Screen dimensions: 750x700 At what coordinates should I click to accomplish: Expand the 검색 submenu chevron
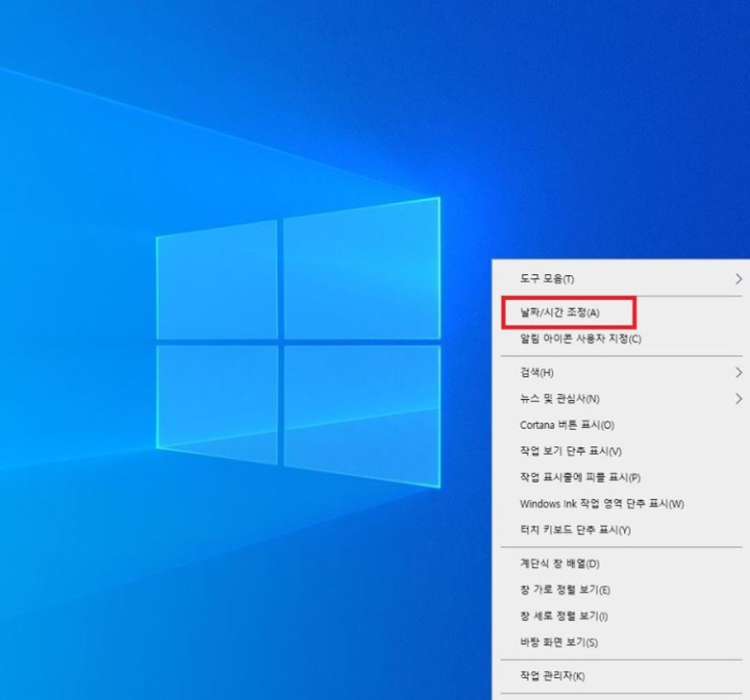pos(738,372)
